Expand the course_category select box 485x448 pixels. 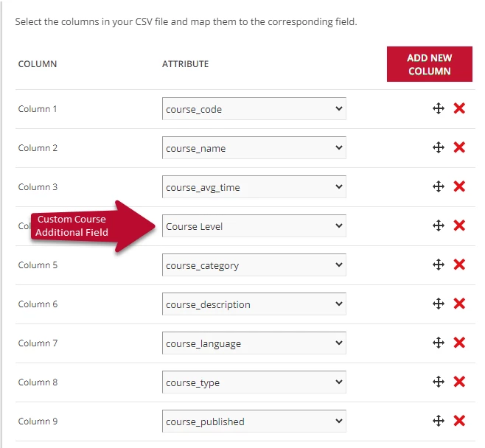(254, 265)
